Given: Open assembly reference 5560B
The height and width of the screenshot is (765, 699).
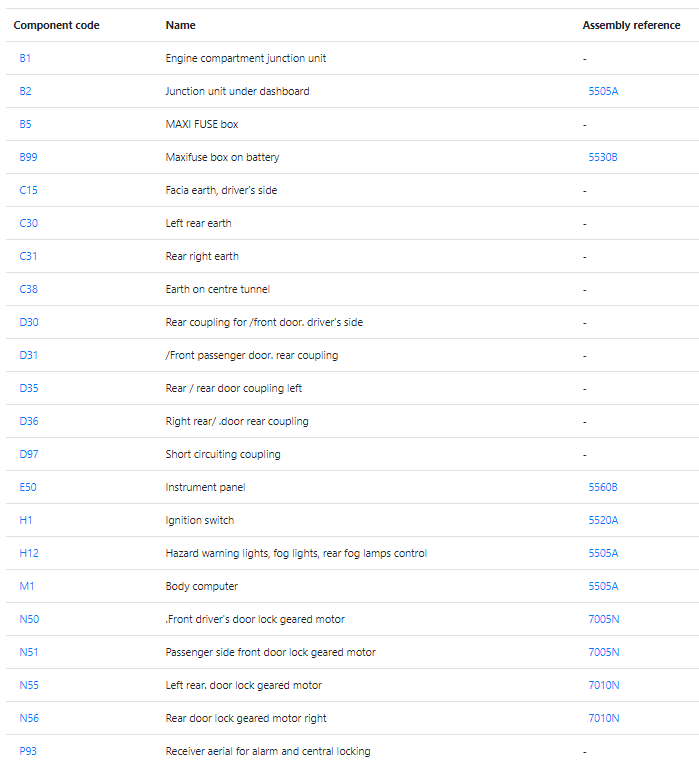Looking at the screenshot, I should (603, 487).
